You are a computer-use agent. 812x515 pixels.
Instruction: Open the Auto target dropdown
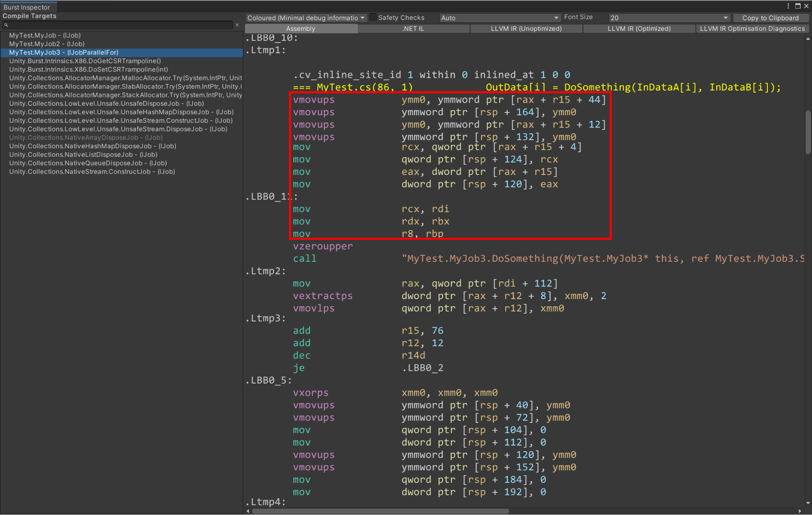[x=500, y=18]
